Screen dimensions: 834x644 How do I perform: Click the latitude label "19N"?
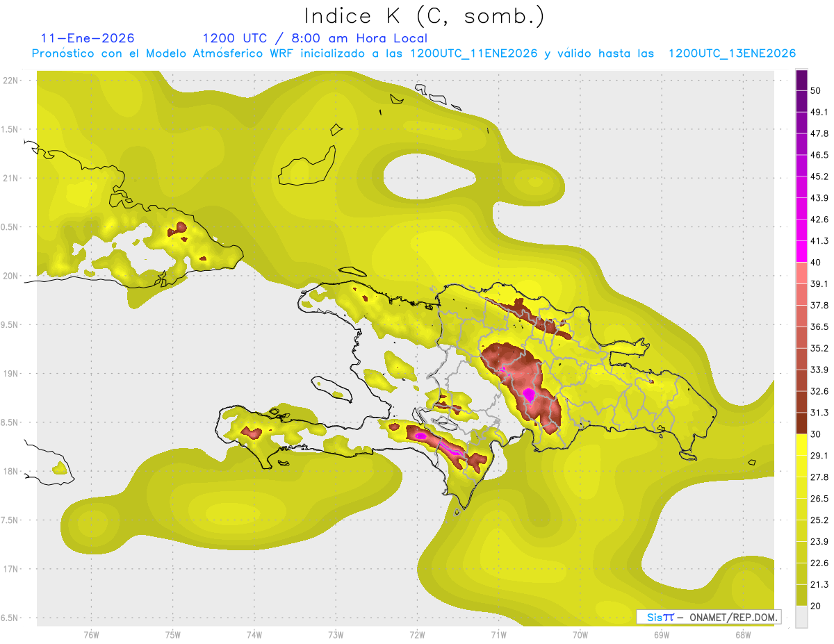(10, 373)
